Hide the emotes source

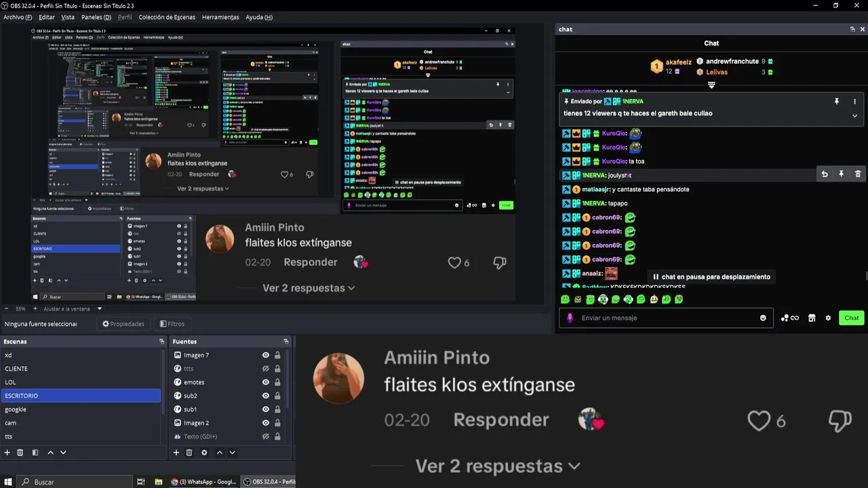coord(266,382)
